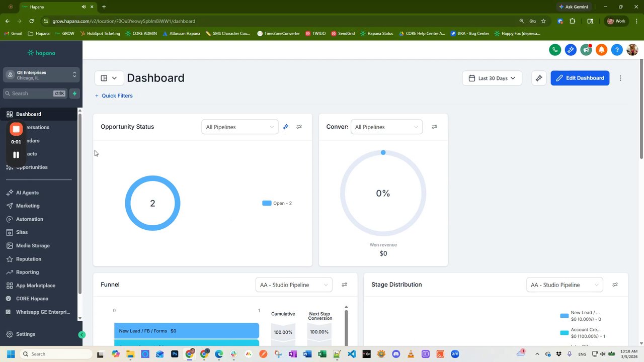This screenshot has width=644, height=362.
Task: Open the HubSpot Ticketing bookmark
Action: point(100,34)
